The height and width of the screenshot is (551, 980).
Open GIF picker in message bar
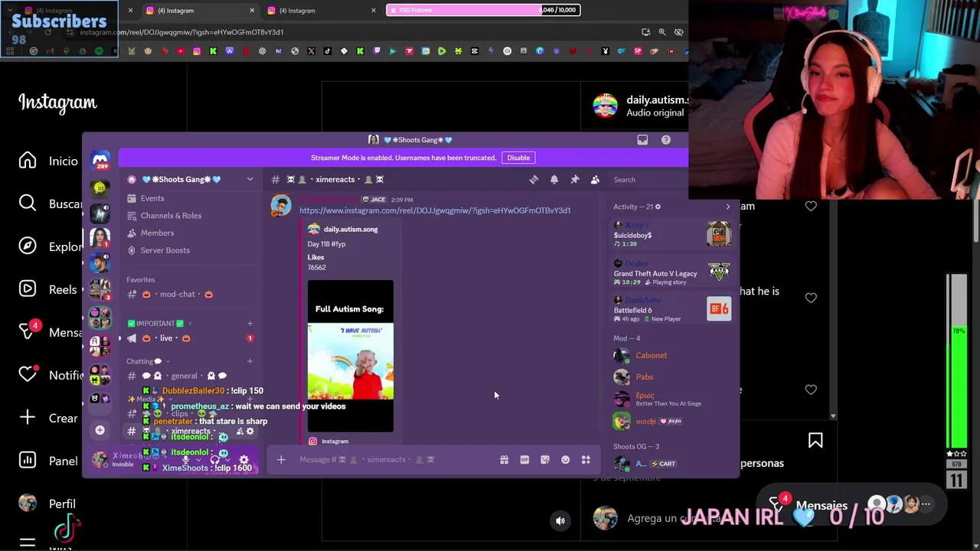click(524, 460)
